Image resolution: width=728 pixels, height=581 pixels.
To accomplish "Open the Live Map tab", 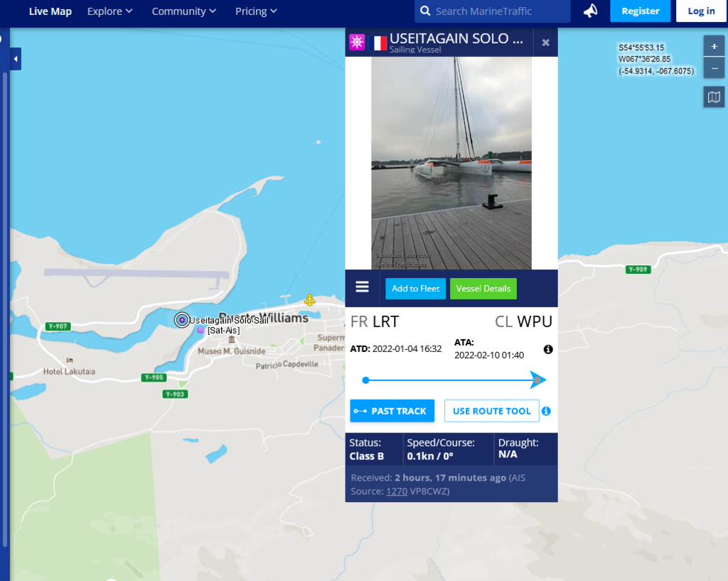I will [x=50, y=11].
